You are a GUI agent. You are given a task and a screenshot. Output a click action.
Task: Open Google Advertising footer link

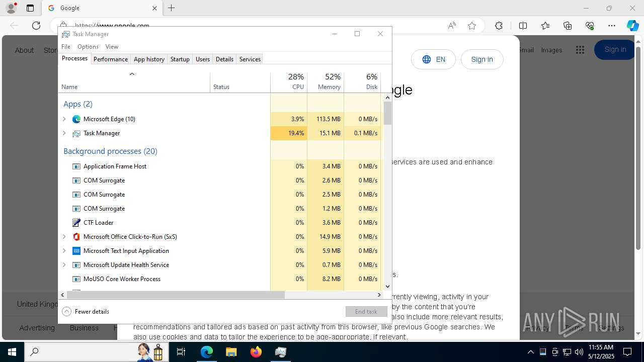point(37,328)
